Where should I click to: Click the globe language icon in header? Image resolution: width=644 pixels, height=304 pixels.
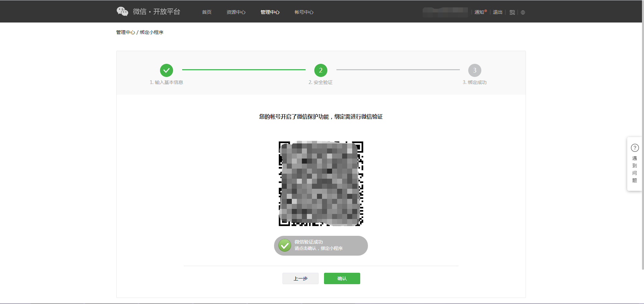point(523,12)
